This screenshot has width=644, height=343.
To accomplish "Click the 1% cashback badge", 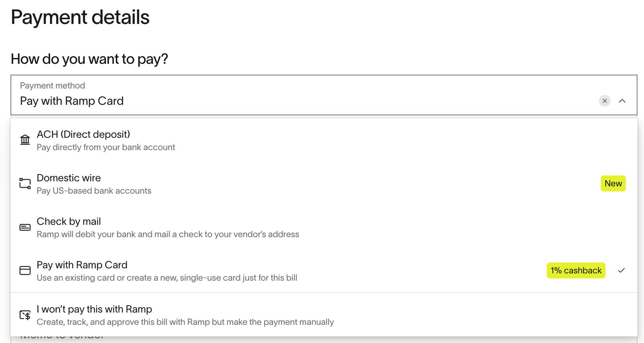I will pos(576,270).
